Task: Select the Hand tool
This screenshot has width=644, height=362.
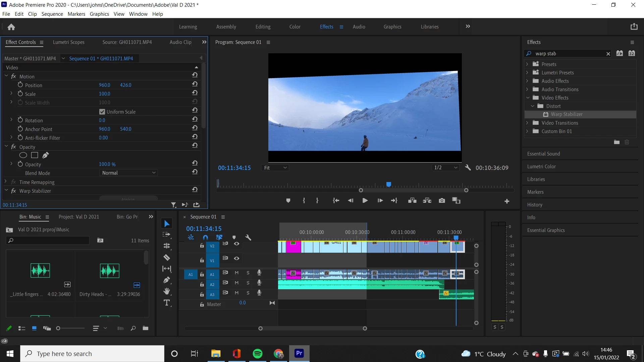Action: [167, 291]
